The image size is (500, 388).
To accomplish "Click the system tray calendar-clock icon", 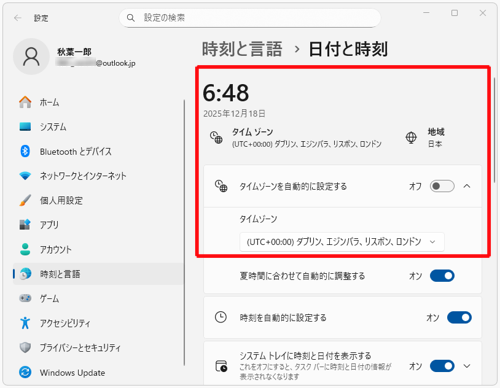I will pos(221,366).
